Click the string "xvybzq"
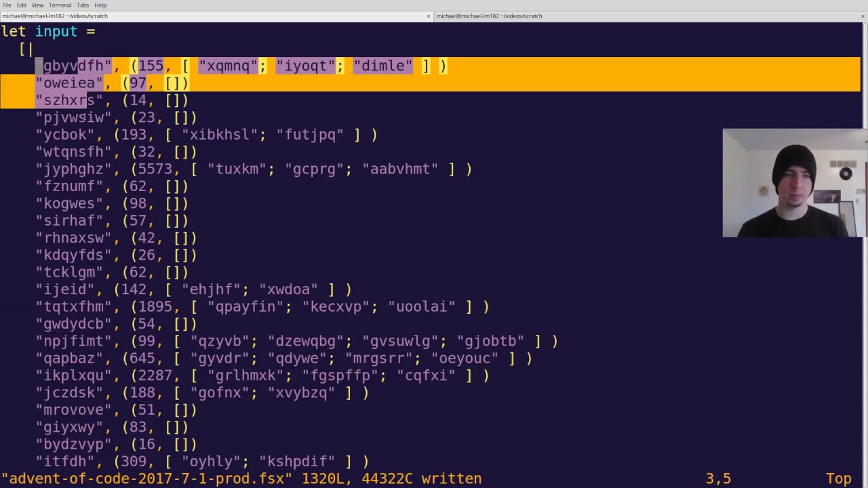868x488 pixels. (x=302, y=392)
